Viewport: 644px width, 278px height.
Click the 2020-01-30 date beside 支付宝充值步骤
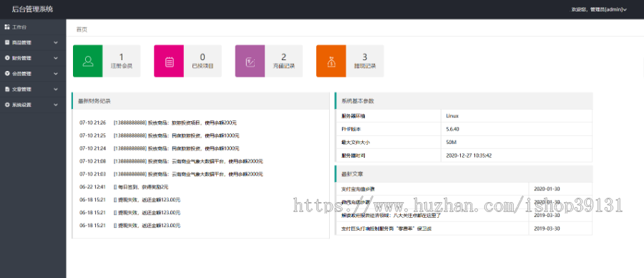[547, 189]
